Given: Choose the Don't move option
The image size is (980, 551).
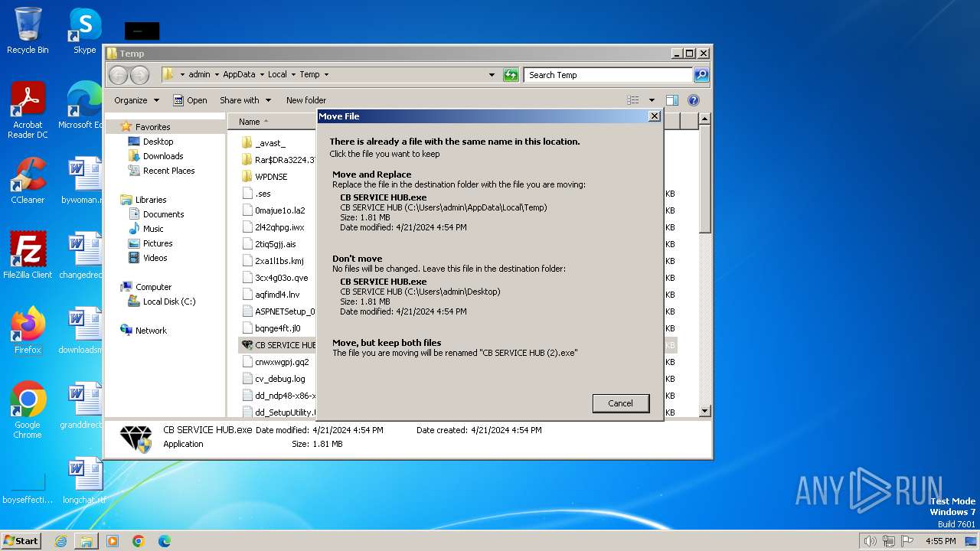Looking at the screenshot, I should click(x=488, y=285).
